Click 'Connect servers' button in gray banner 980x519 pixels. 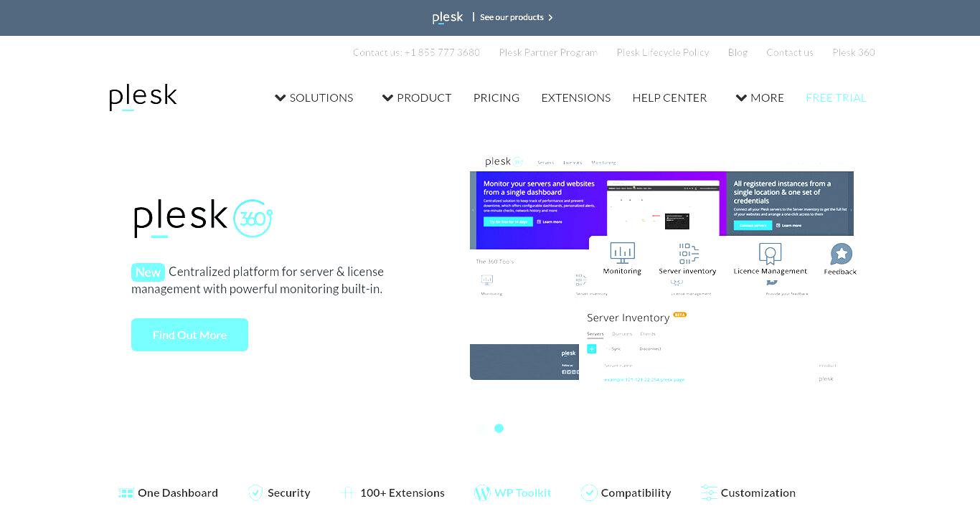point(753,225)
